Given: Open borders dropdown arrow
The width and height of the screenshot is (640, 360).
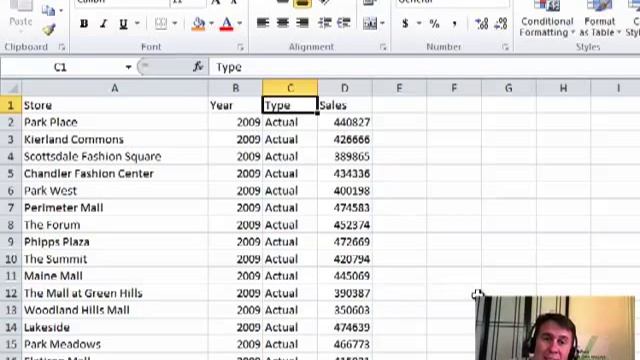Looking at the screenshot, I should tap(175, 24).
